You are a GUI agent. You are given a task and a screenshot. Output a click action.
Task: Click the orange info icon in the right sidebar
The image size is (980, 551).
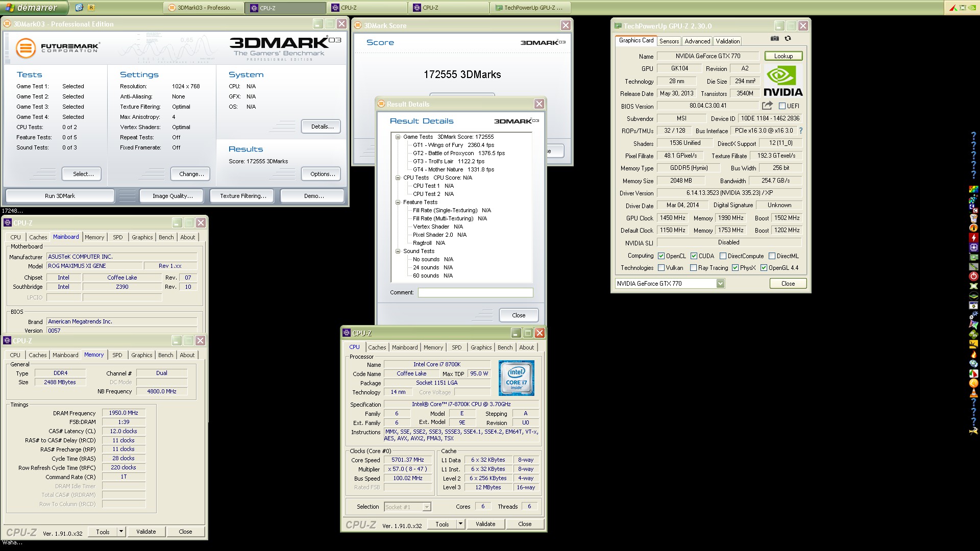(x=973, y=228)
